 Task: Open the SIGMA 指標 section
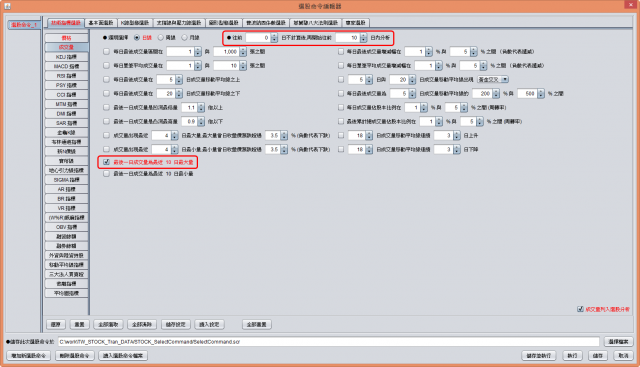point(66,180)
